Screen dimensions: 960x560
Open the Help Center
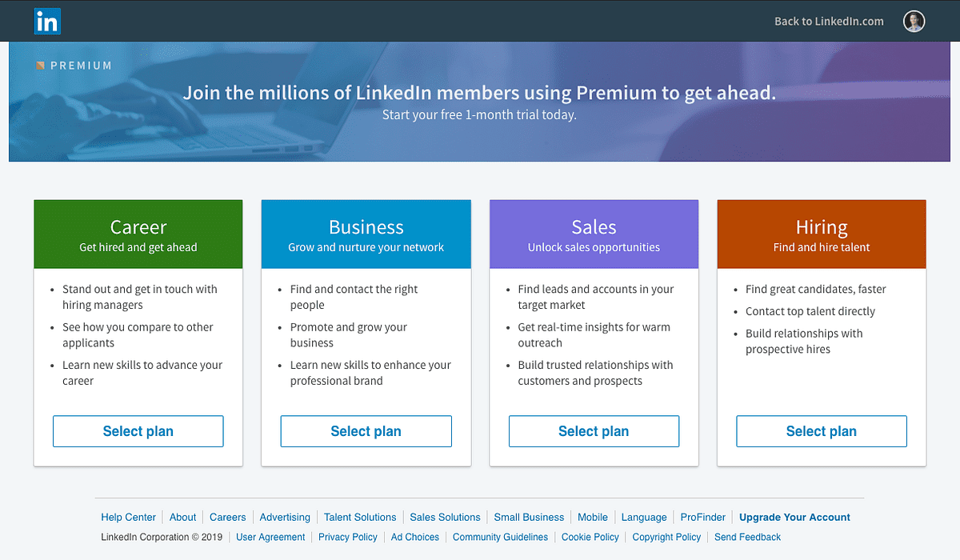pyautogui.click(x=128, y=517)
